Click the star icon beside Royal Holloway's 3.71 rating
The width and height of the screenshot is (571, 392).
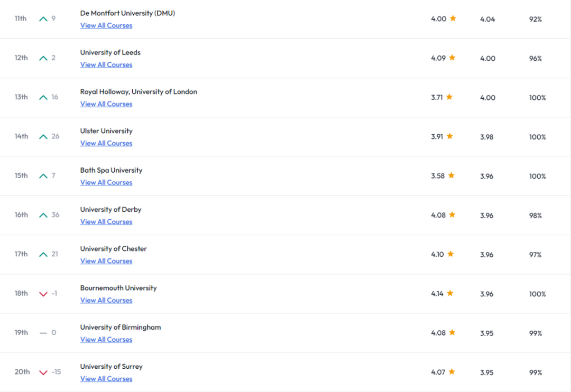click(x=449, y=97)
